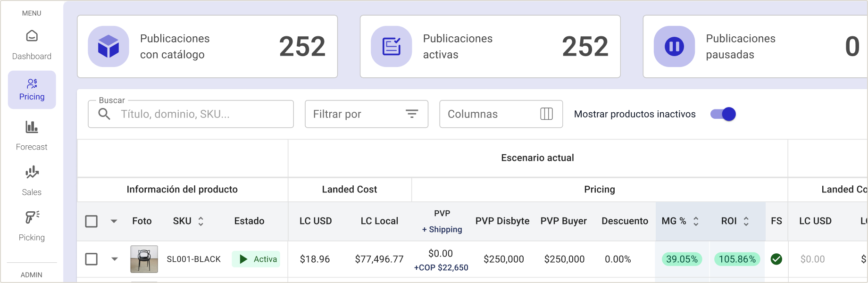Click the SL001-BLACK SKU cell

[194, 259]
